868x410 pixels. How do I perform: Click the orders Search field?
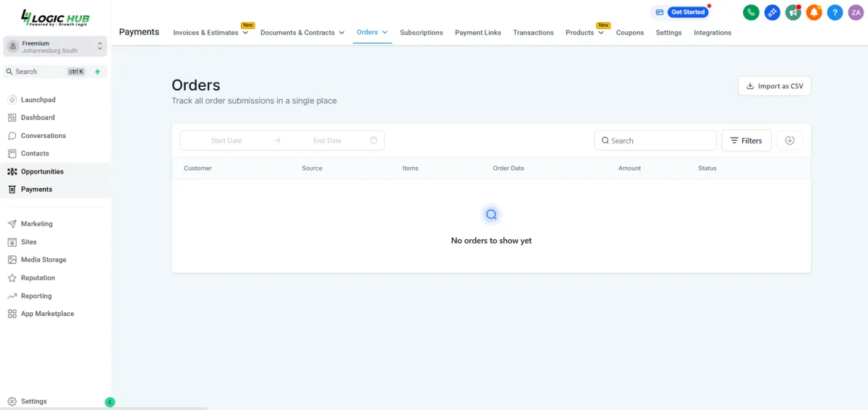[x=655, y=140]
